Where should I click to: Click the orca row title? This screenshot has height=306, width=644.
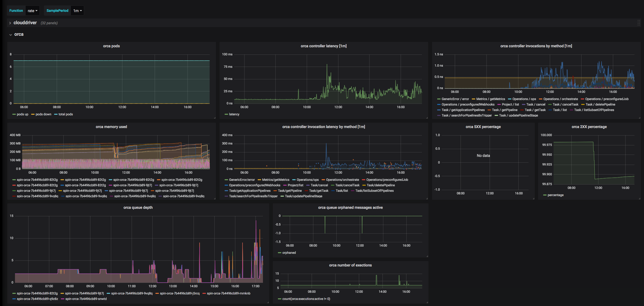pos(19,34)
